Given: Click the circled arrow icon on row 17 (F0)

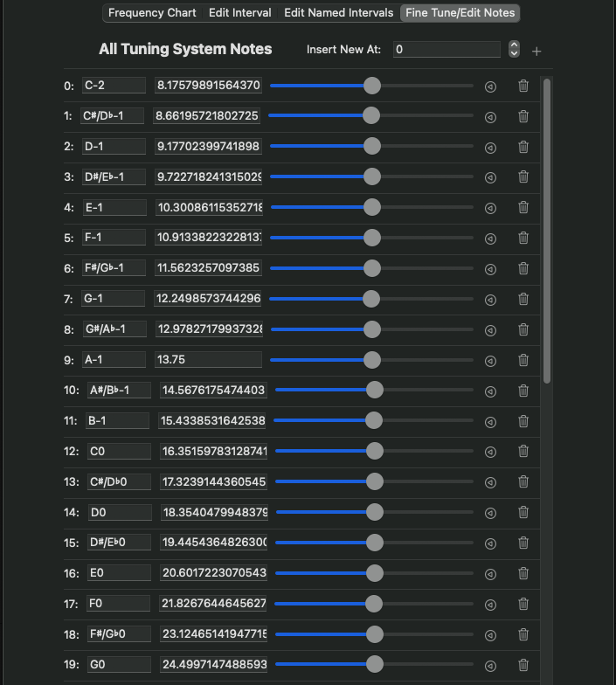Looking at the screenshot, I should tap(490, 604).
